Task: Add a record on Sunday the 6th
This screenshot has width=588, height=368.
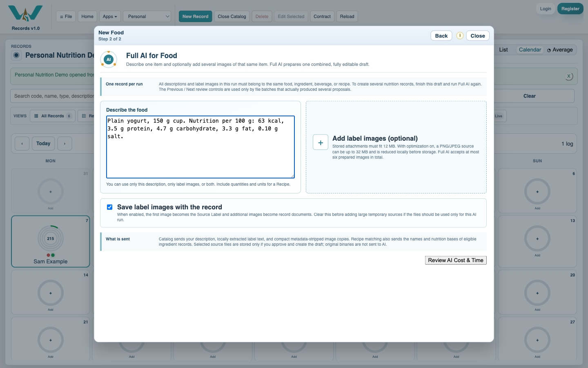Action: [x=537, y=191]
